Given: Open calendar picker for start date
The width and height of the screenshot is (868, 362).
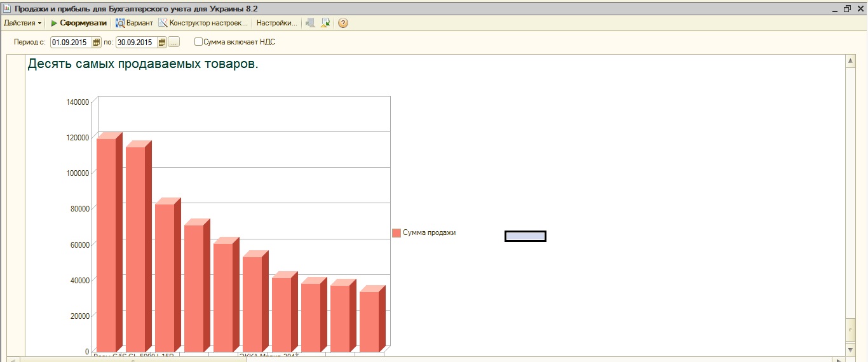Looking at the screenshot, I should pos(97,42).
